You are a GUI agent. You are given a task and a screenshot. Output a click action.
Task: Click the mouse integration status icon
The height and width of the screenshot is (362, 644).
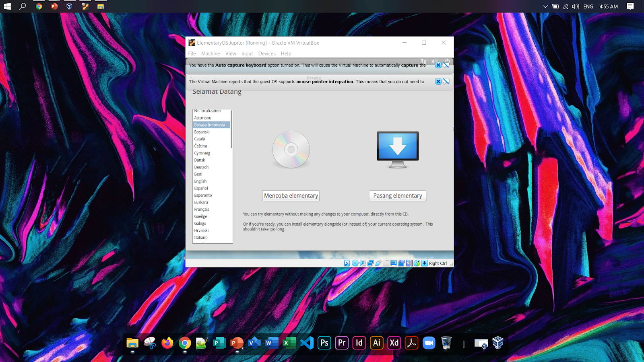(417, 263)
